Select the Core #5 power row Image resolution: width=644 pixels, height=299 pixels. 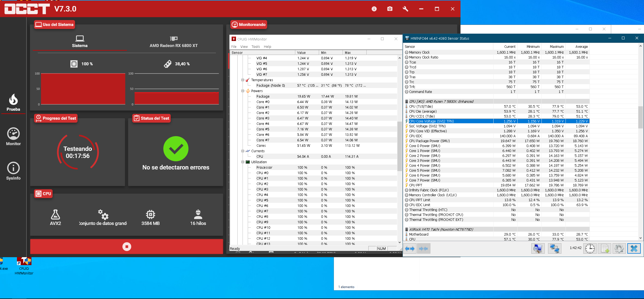313,129
